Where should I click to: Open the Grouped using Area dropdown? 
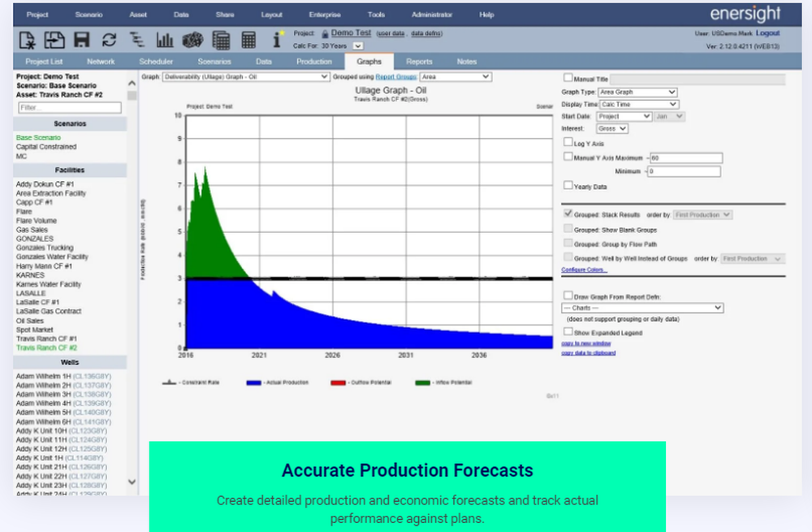tap(456, 76)
